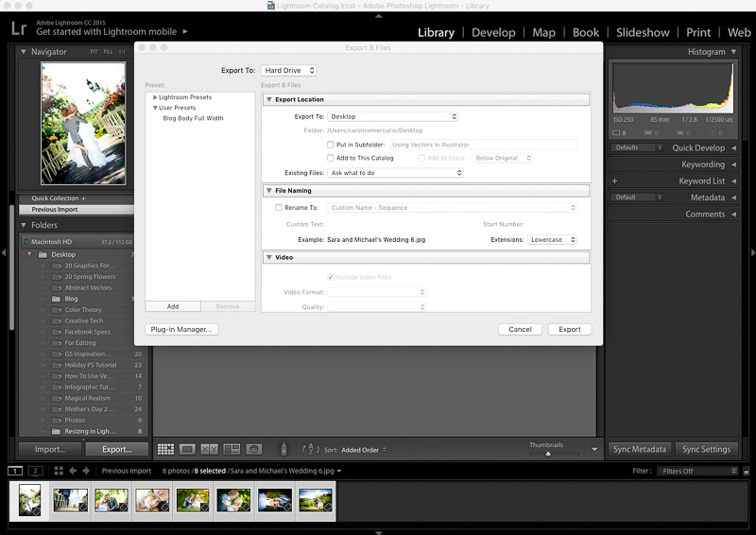Screen dimensions: 756x535
Task: Switch to Map module
Action: 544,32
